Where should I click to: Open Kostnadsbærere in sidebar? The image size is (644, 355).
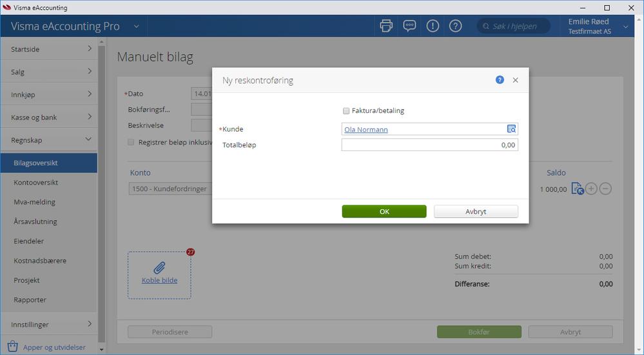pos(49,260)
